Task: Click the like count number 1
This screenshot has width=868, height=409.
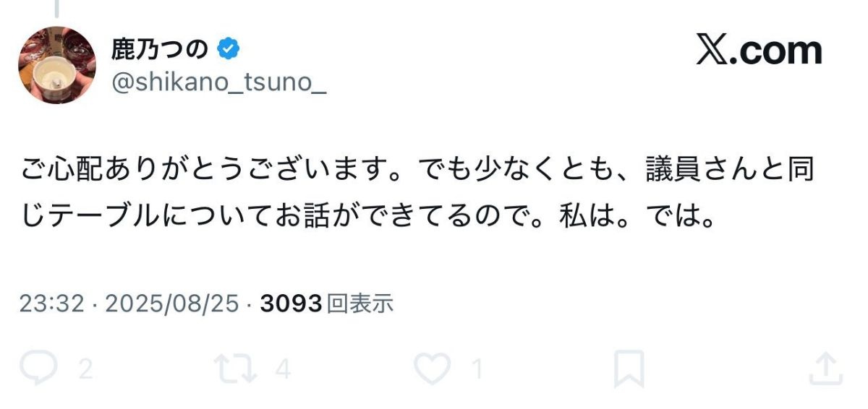Action: pyautogui.click(x=477, y=370)
